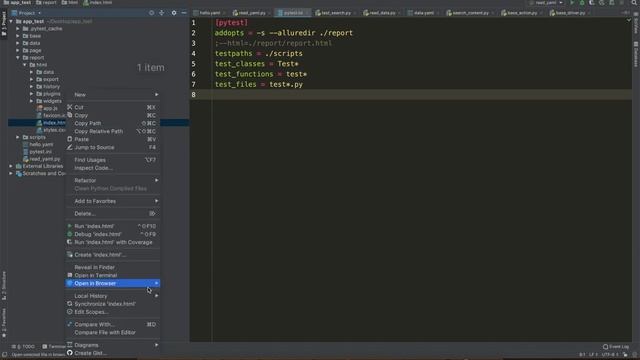Collapse the report folder
The width and height of the screenshot is (640, 360).
[18, 58]
